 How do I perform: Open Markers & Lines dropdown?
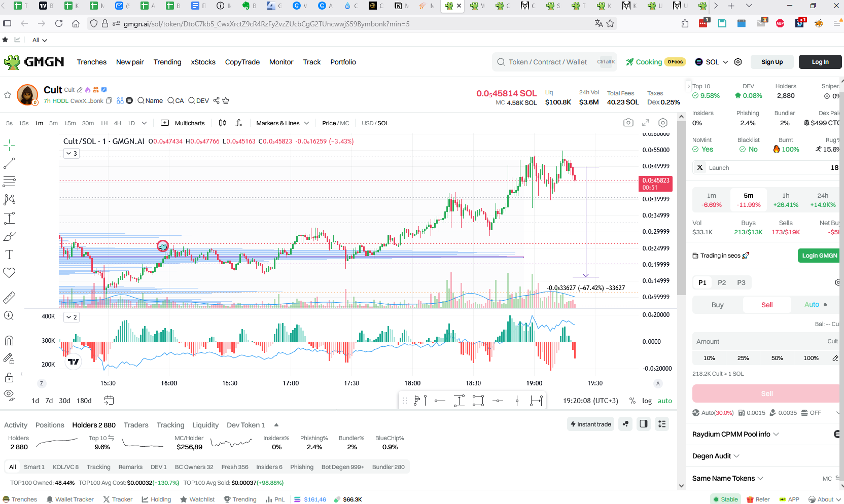(x=283, y=123)
